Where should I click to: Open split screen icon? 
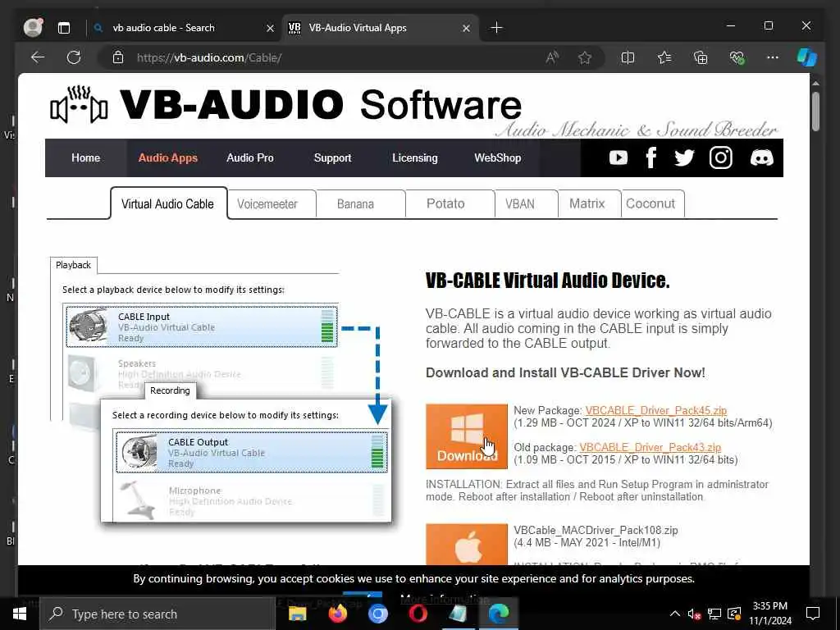pos(628,57)
